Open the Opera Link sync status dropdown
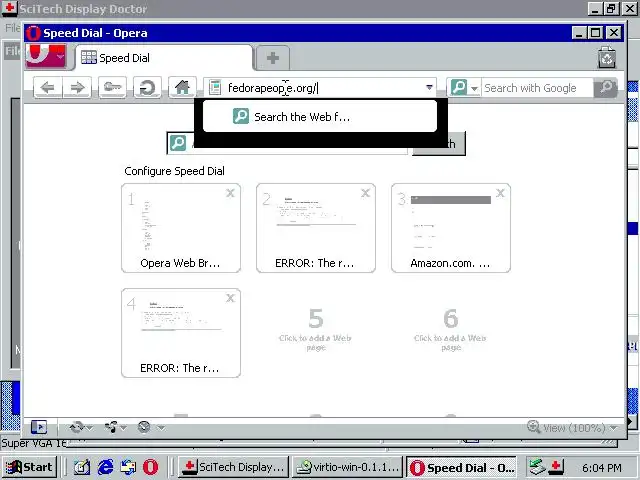 click(81, 427)
